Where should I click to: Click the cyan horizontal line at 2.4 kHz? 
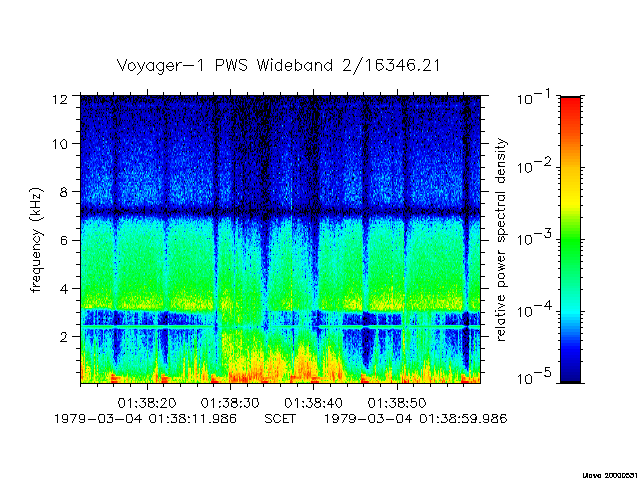pos(280,327)
